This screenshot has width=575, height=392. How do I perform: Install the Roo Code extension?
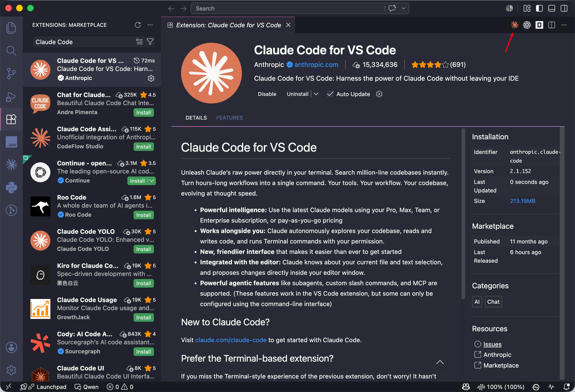pos(144,215)
